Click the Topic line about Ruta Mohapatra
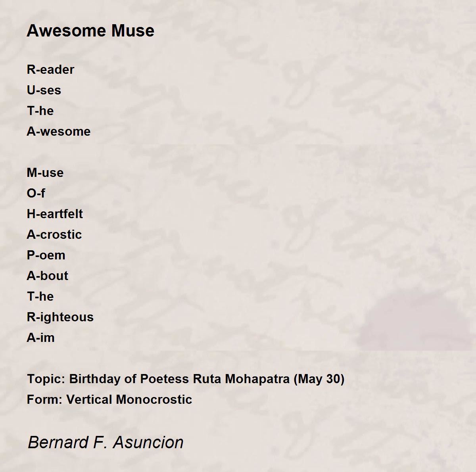 pyautogui.click(x=186, y=379)
